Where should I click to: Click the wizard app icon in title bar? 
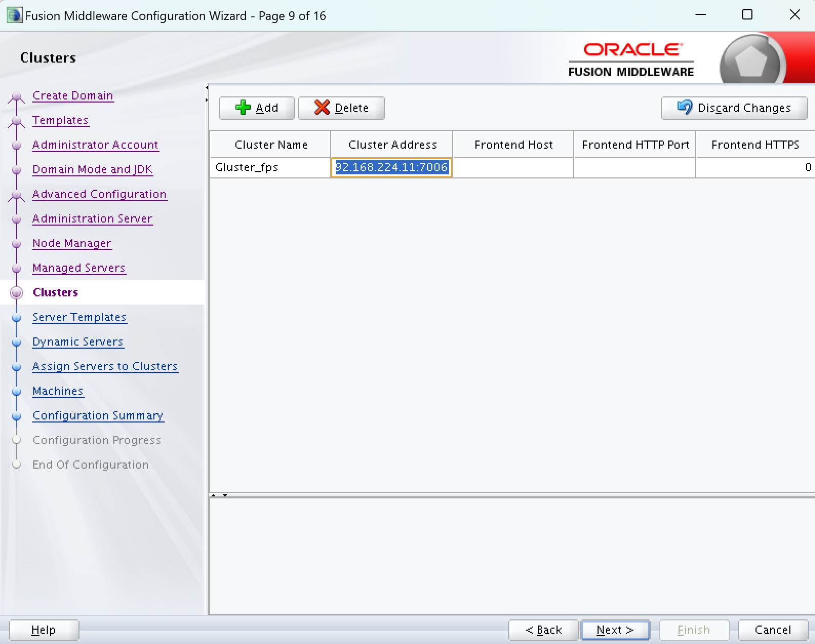(14, 15)
